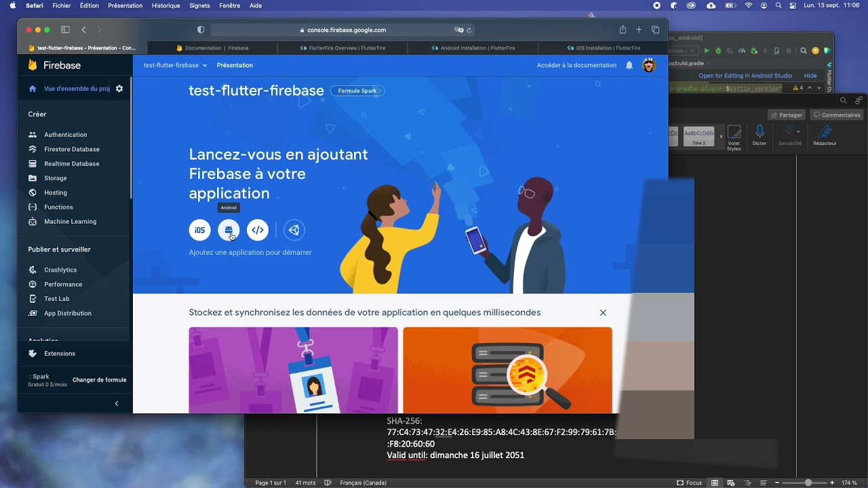This screenshot has height=488, width=868.
Task: Open Extensions in the sidebar
Action: [x=52, y=353]
